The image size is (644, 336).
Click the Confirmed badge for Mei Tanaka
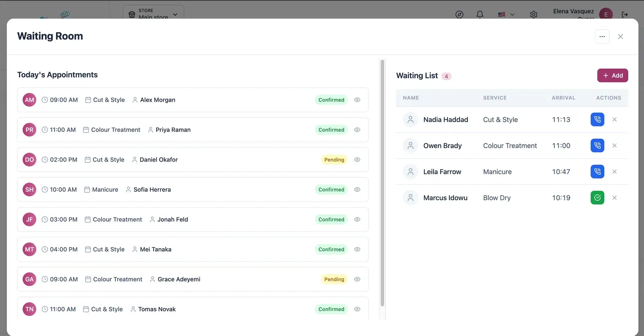[x=331, y=249]
